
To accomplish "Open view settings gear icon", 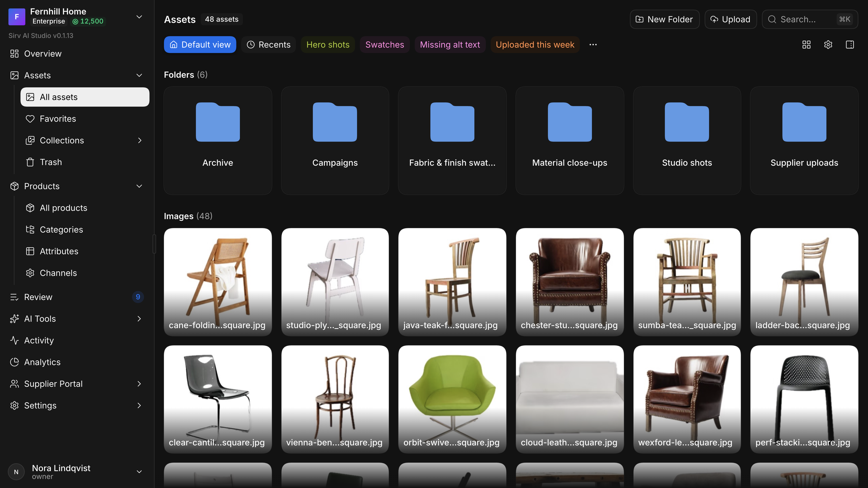I will 828,44.
